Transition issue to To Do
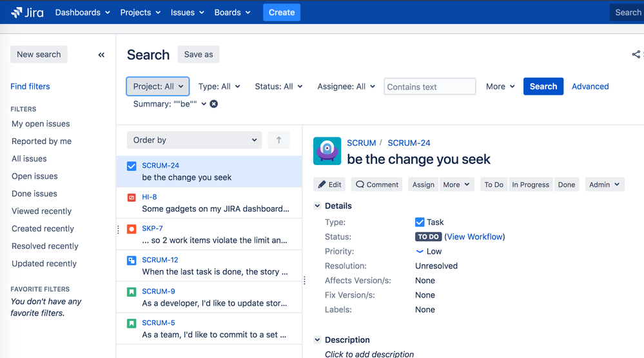 pyautogui.click(x=494, y=184)
